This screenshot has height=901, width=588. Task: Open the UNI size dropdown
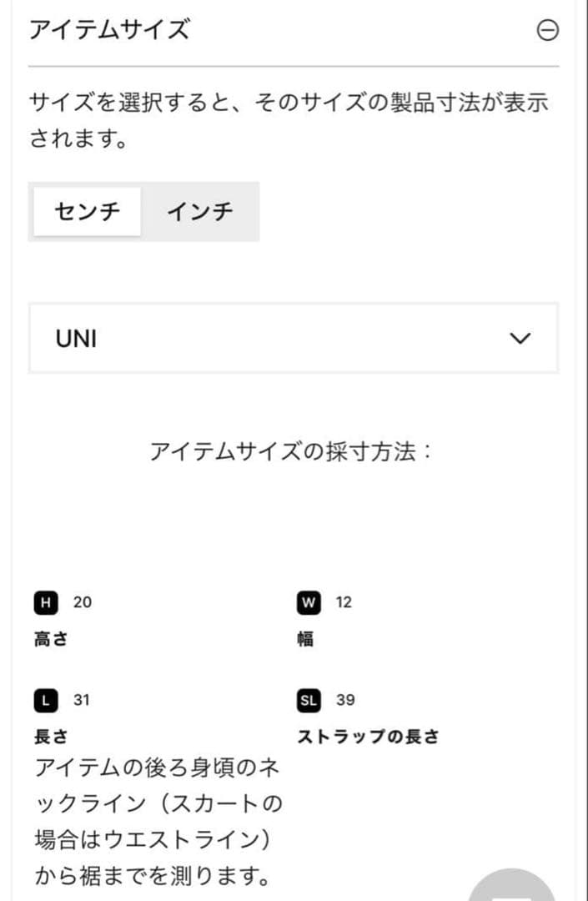click(x=294, y=339)
